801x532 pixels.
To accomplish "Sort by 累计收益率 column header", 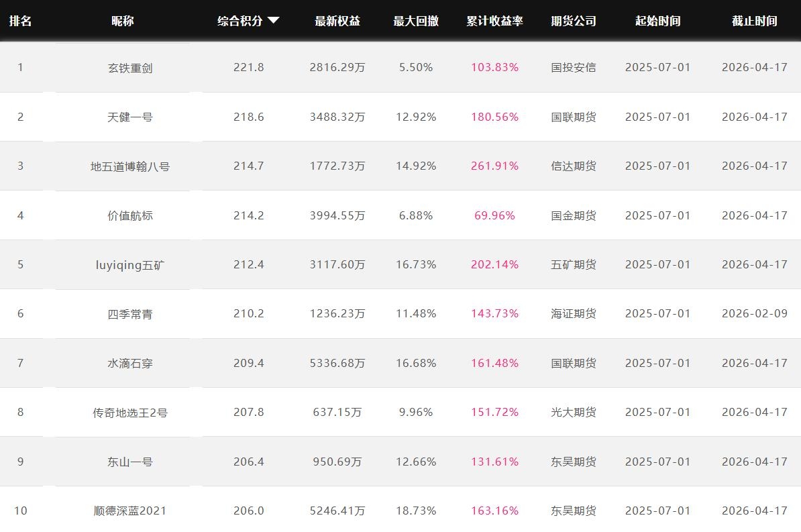I will click(x=494, y=21).
